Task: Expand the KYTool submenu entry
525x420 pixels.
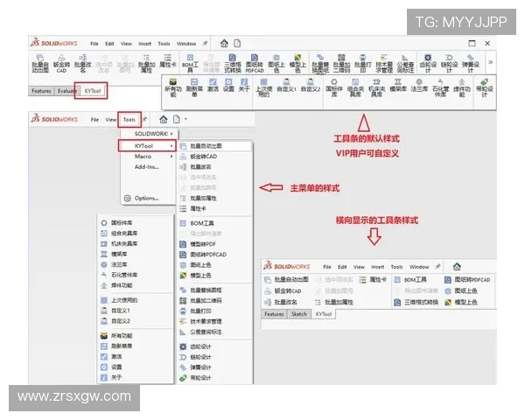Action: pyautogui.click(x=144, y=144)
